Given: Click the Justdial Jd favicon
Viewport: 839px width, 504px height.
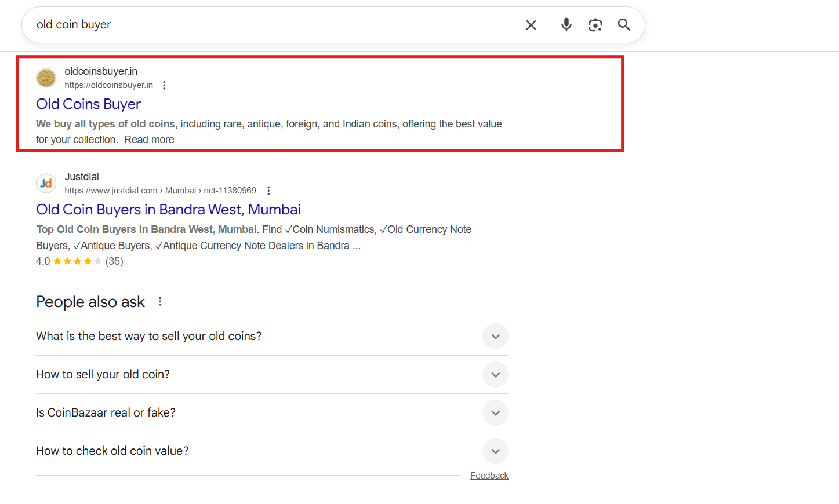Looking at the screenshot, I should point(46,183).
